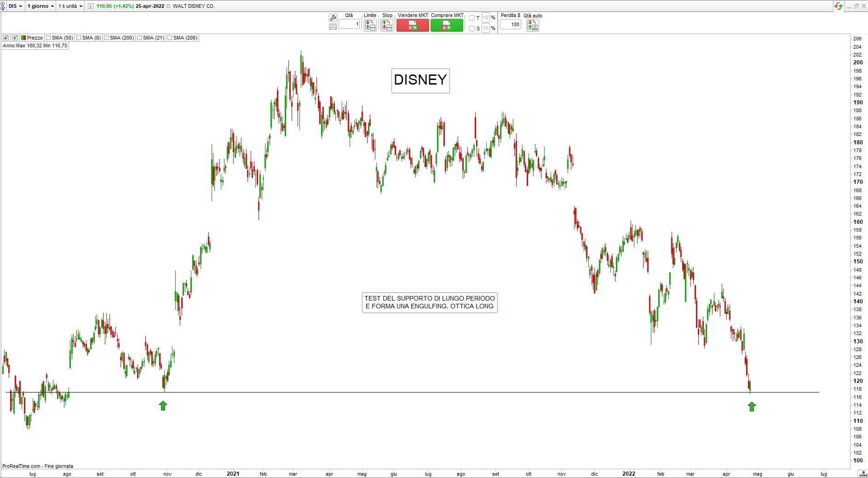
Task: Click the red Vendere MKT sell button
Action: tap(413, 25)
